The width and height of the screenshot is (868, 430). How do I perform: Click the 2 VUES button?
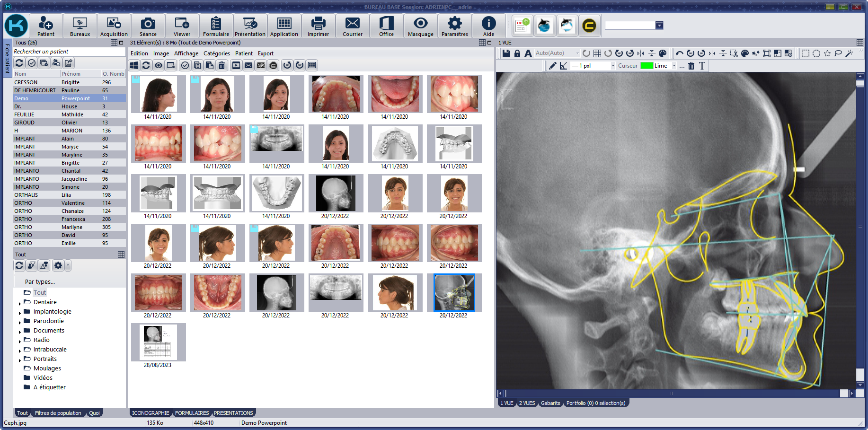[x=527, y=403]
